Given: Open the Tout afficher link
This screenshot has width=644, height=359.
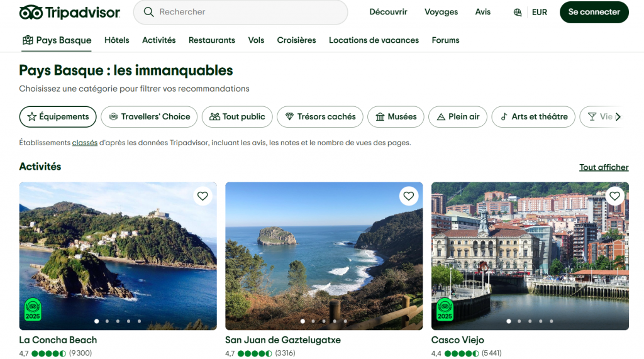Looking at the screenshot, I should 604,167.
